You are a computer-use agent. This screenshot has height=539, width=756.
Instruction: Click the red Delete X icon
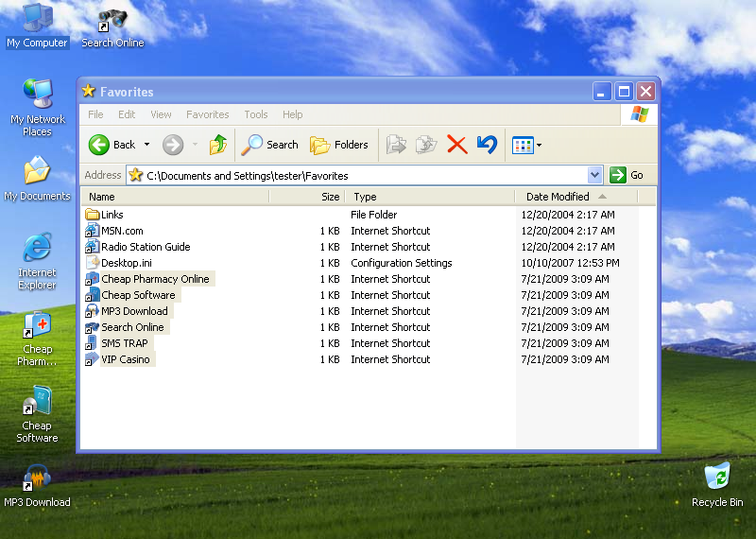pyautogui.click(x=457, y=145)
